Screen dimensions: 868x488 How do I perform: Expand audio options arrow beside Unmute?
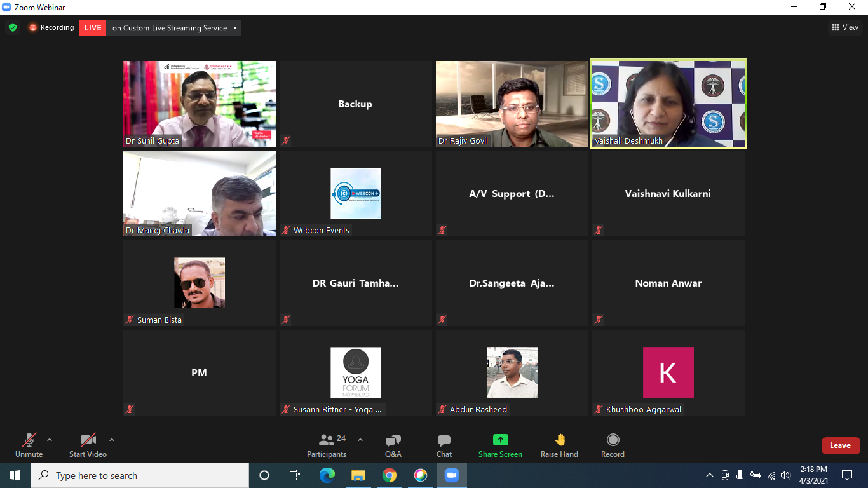pos(50,440)
